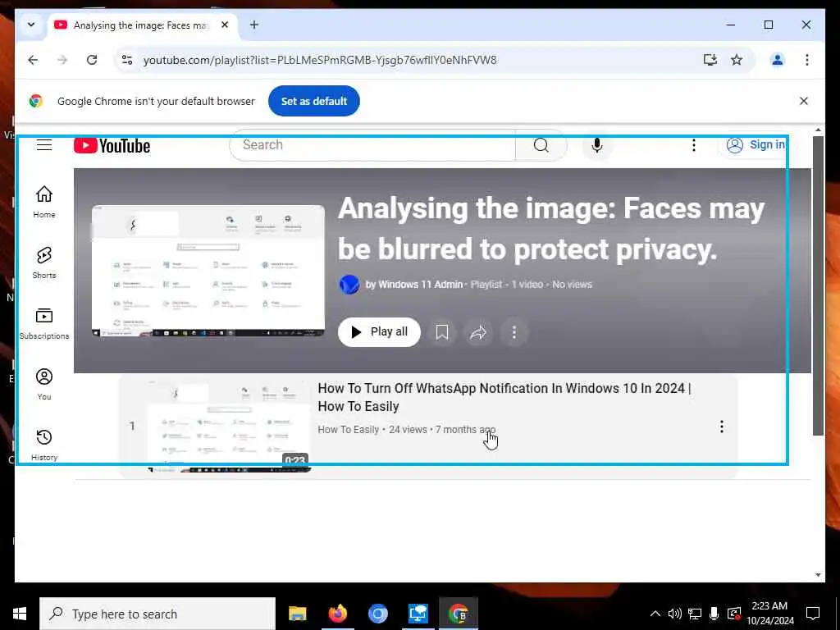Open notification center icon
The image size is (840, 630).
pyautogui.click(x=813, y=614)
